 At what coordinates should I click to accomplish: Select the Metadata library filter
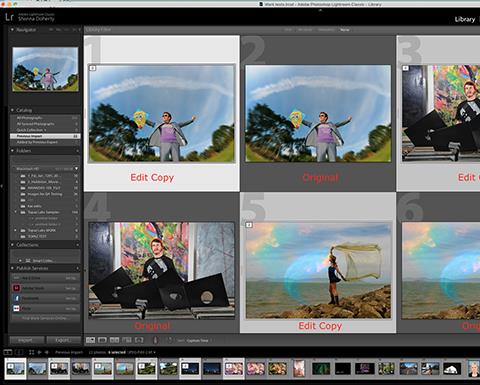pos(326,30)
